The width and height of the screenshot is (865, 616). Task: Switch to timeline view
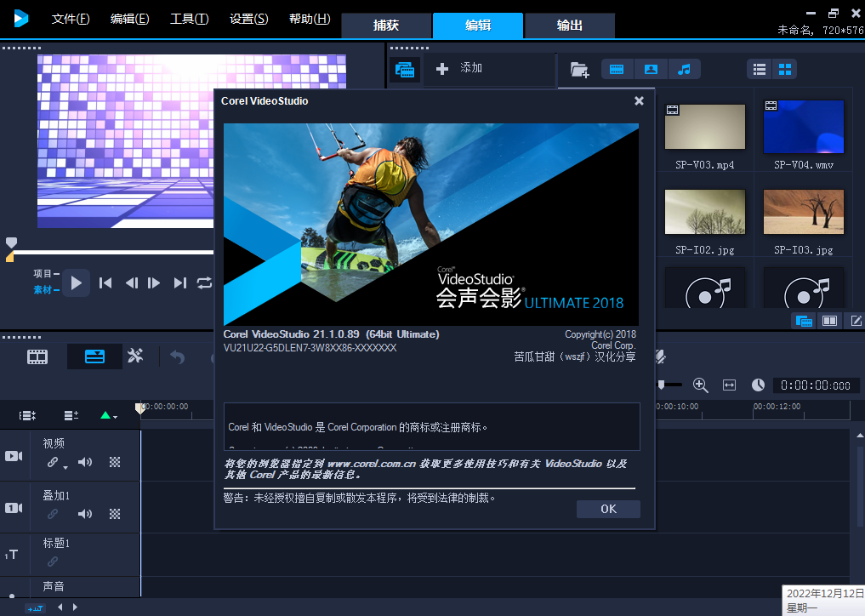tap(94, 356)
